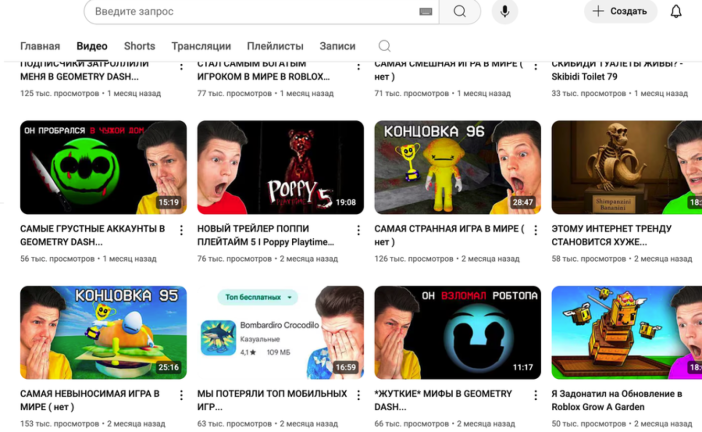Open the Главная channel tab

pos(40,46)
